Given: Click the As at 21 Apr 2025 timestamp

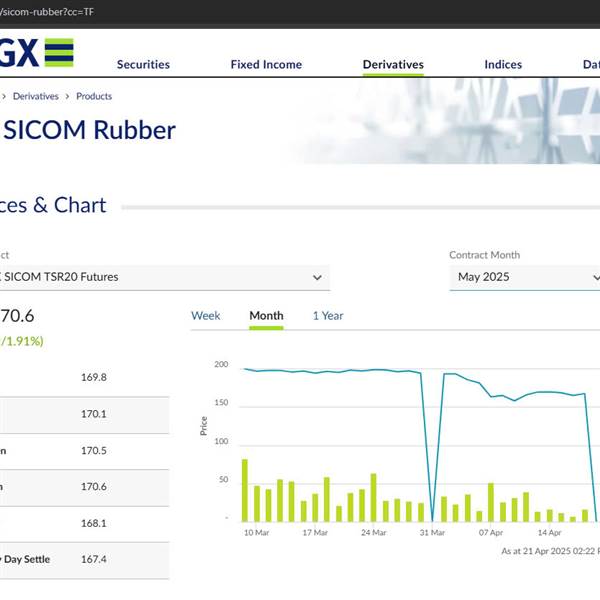Looking at the screenshot, I should click(550, 551).
